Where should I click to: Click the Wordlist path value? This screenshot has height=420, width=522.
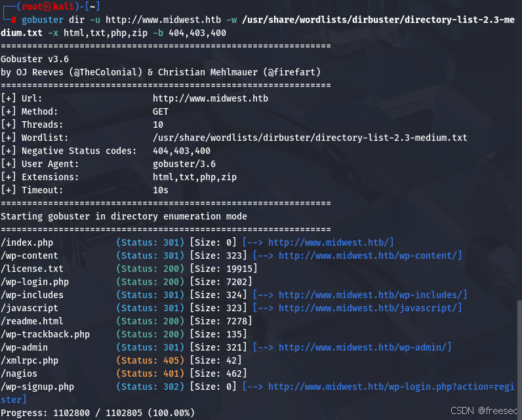point(310,138)
